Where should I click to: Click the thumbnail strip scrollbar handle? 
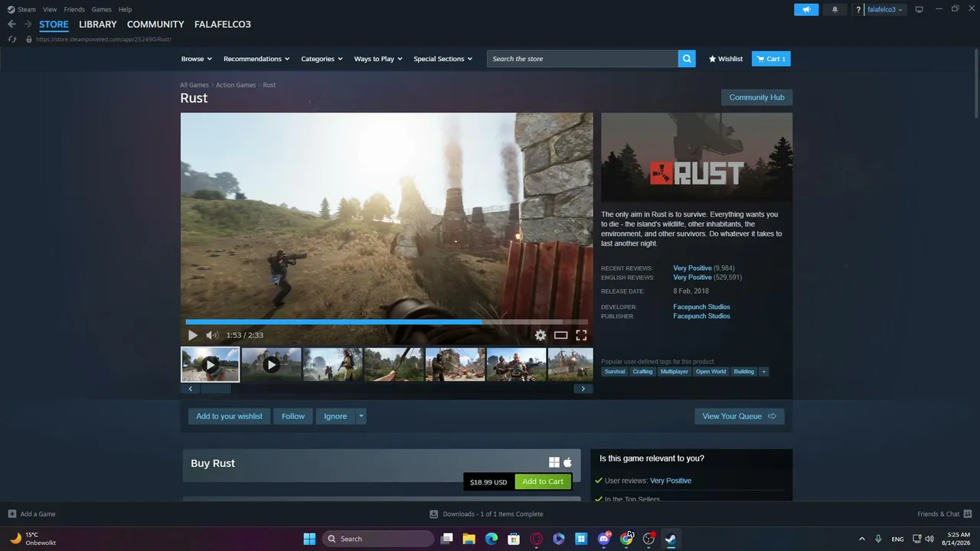coord(215,389)
